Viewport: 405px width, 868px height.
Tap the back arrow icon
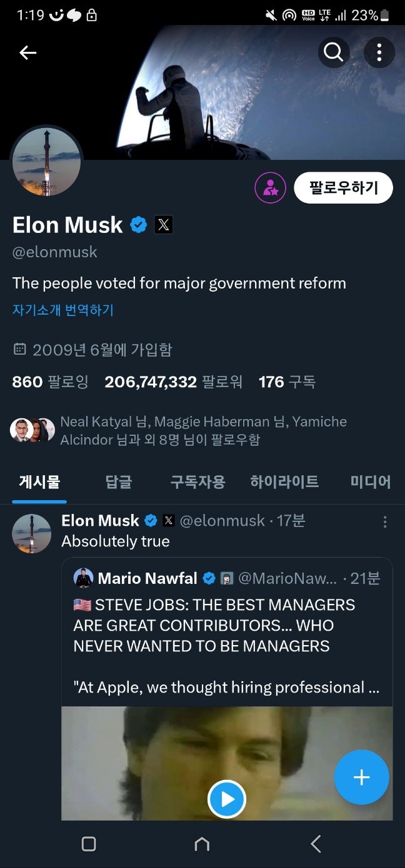pyautogui.click(x=28, y=53)
